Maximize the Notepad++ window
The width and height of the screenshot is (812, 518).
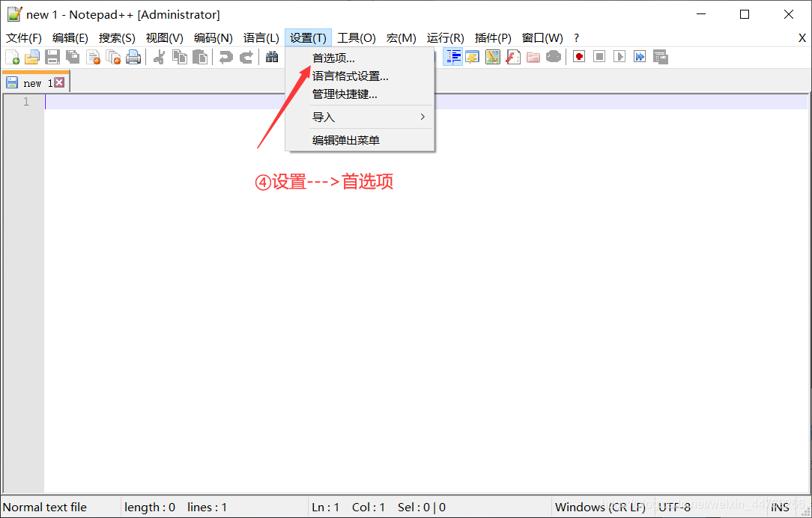click(x=745, y=14)
